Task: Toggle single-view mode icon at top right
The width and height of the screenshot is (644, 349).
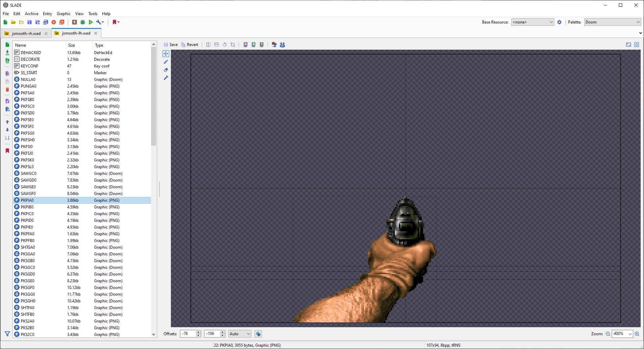Action: coord(629,45)
